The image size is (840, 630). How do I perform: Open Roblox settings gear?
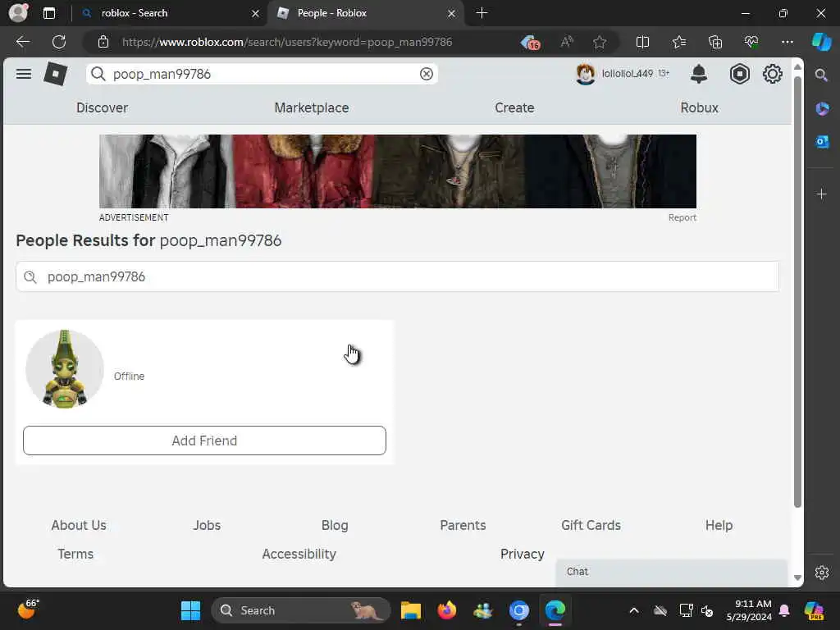[773, 74]
